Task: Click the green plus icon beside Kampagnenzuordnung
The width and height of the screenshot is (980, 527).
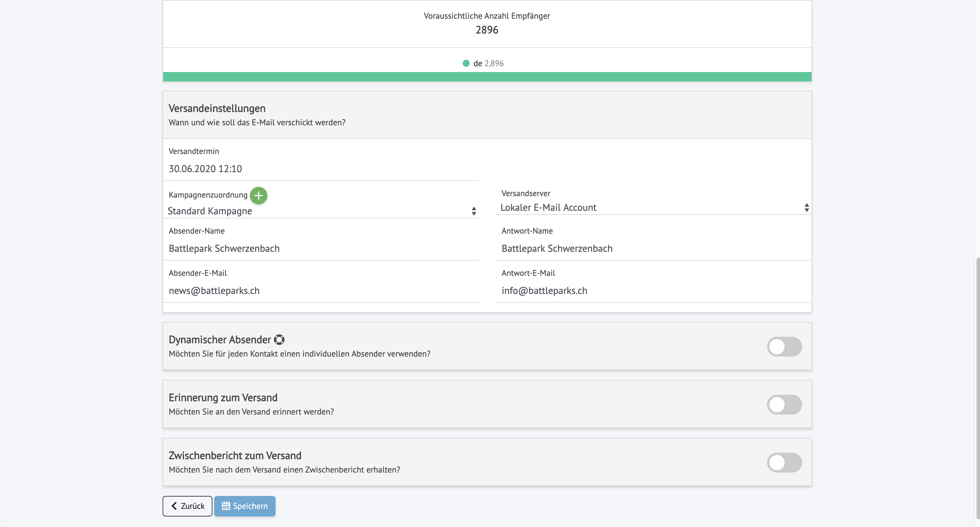Action: coord(258,195)
